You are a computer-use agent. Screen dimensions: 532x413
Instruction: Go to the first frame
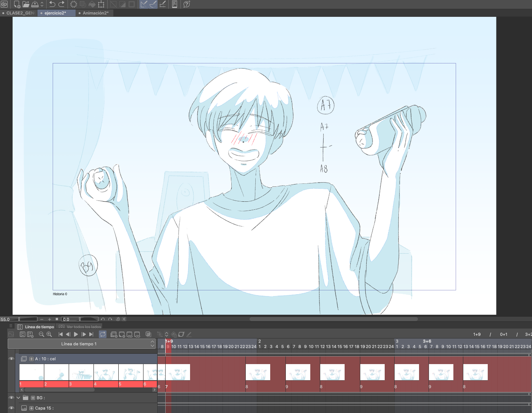[x=60, y=334]
